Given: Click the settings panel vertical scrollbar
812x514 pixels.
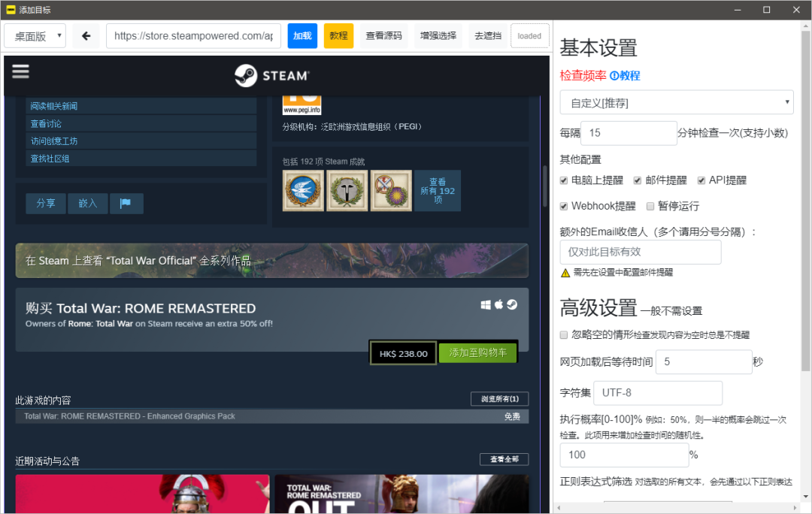Looking at the screenshot, I should (805, 202).
